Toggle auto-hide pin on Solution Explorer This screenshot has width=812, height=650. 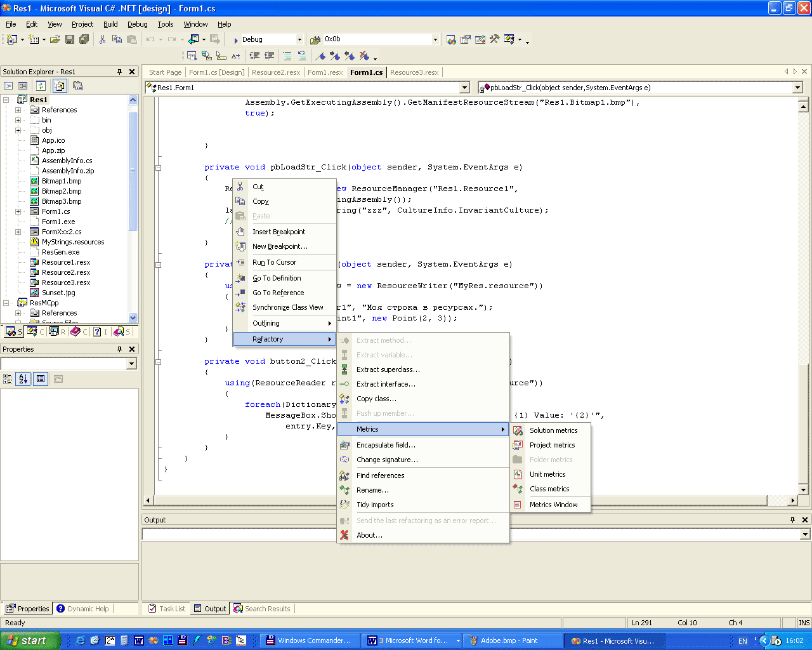click(x=119, y=72)
